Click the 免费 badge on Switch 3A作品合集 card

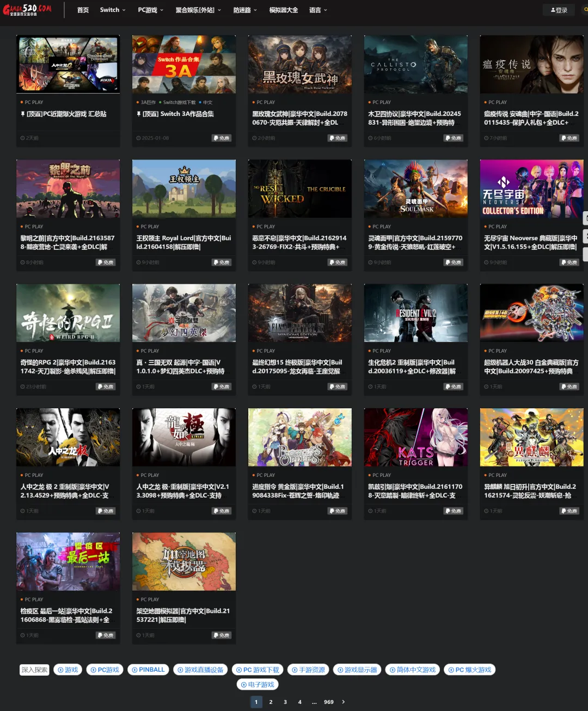[222, 138]
